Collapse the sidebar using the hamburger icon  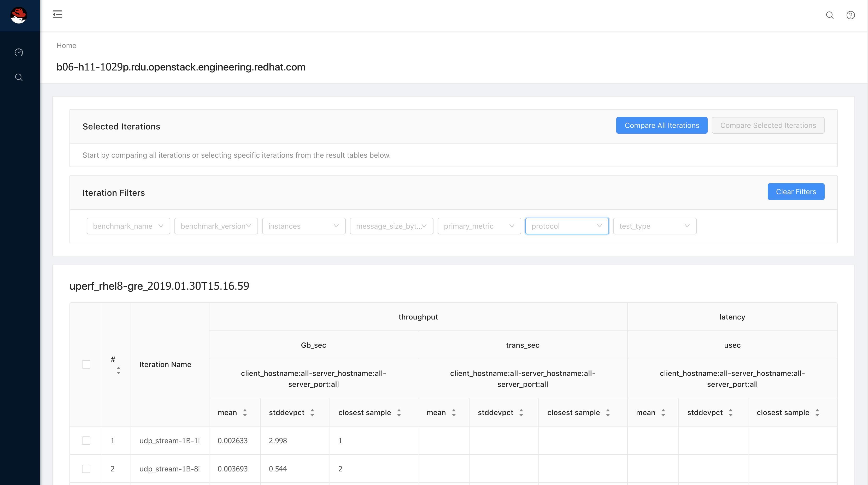57,15
